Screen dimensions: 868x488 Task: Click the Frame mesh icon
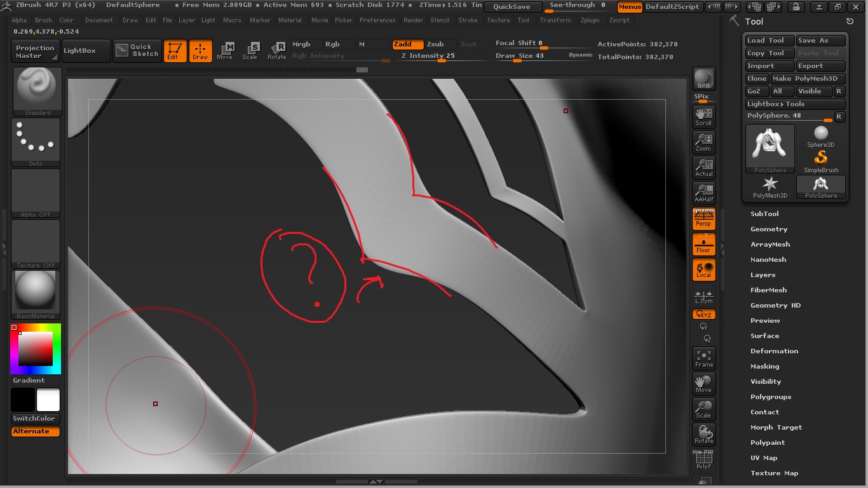703,358
